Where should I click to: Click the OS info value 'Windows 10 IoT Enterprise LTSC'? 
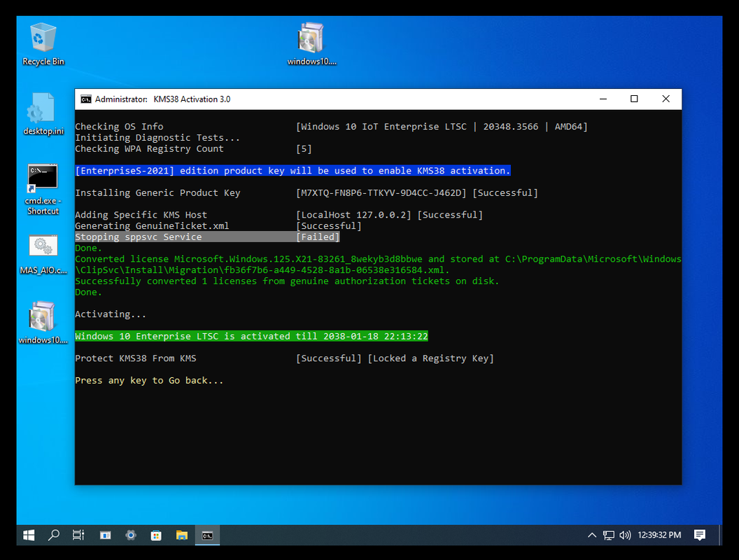click(383, 126)
